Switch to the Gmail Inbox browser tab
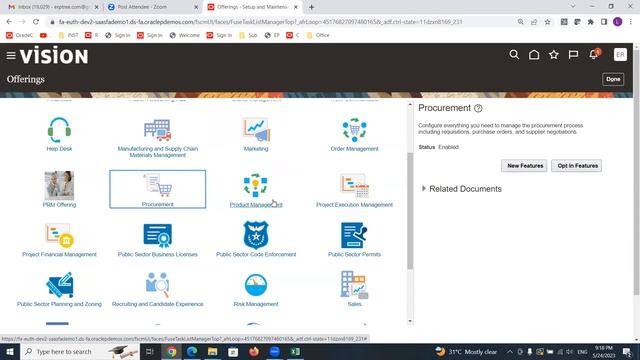 coord(53,7)
